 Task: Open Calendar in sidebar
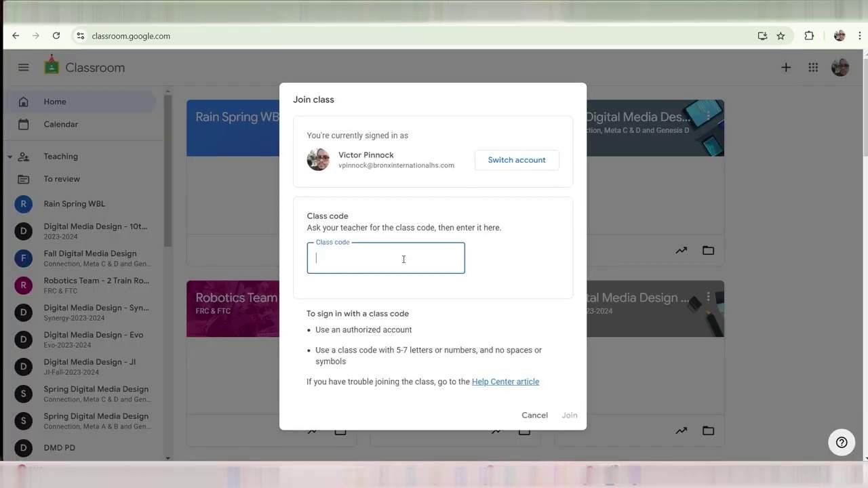click(80, 124)
